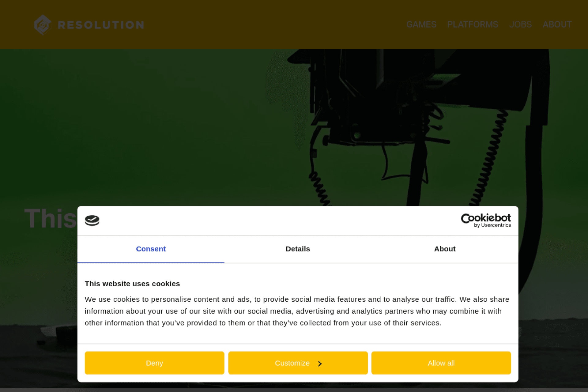This screenshot has width=588, height=392.
Task: Click the 'by Usercentrics' text
Action: tap(492, 225)
